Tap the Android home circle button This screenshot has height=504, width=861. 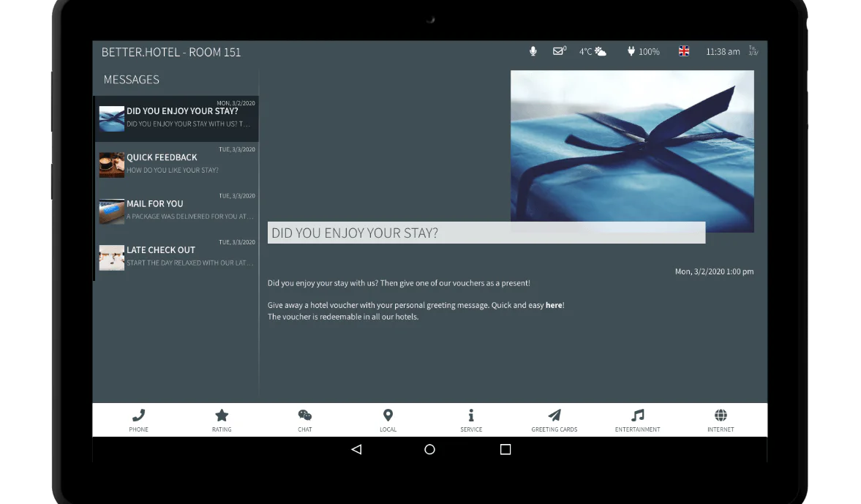pyautogui.click(x=429, y=449)
